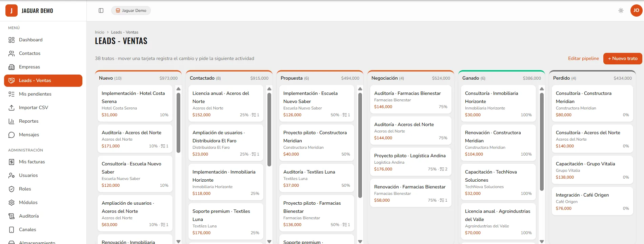This screenshot has width=644, height=244.
Task: Click the Mensajes chat bubble icon
Action: pyautogui.click(x=12, y=135)
